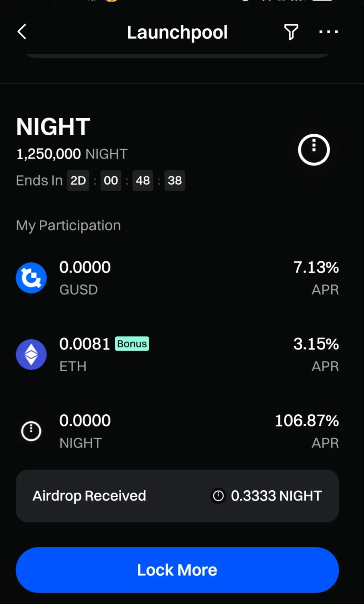
Task: Tap the Bonus badge next to ETH
Action: [x=132, y=344]
